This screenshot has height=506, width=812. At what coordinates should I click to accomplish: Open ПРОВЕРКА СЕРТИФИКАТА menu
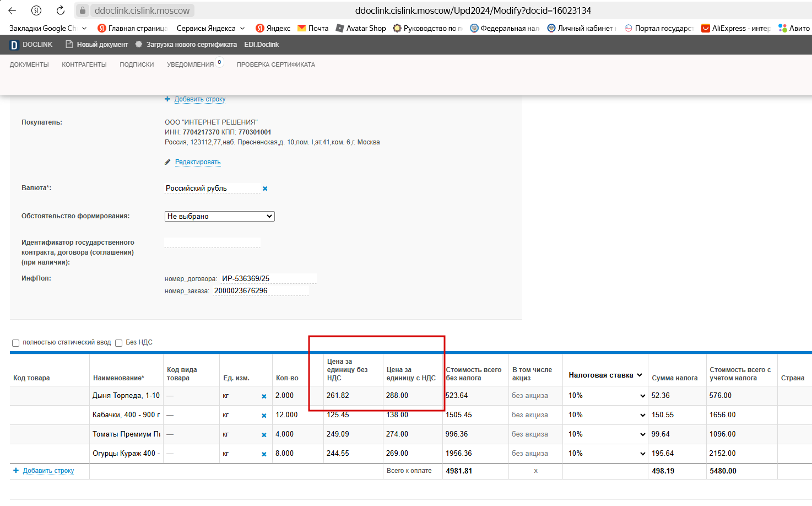[276, 64]
